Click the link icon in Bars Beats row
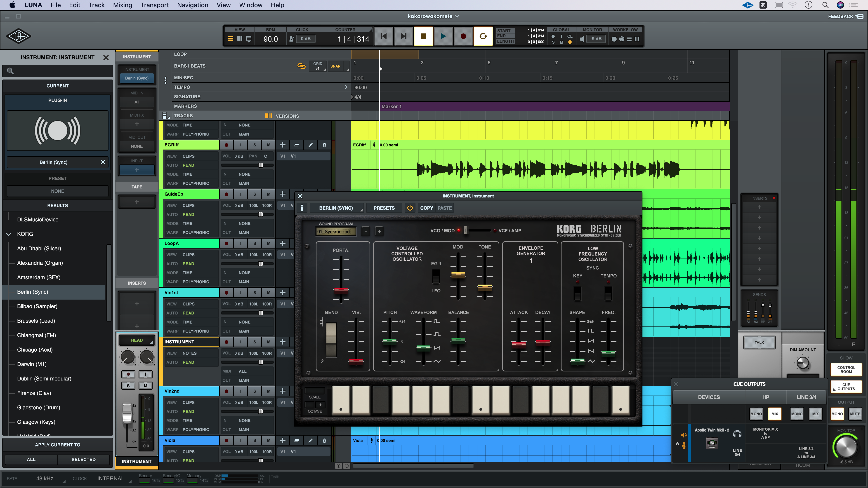 (301, 66)
